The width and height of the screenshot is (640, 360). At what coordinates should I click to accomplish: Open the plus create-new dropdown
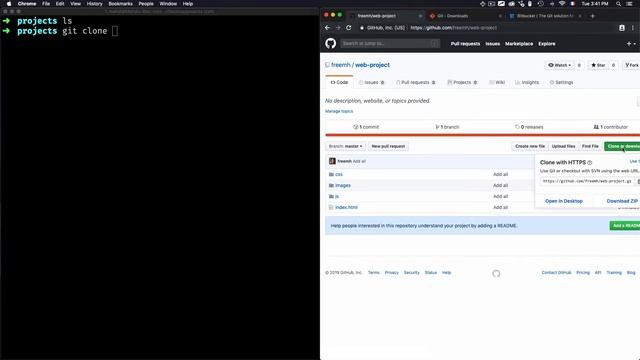(631, 44)
